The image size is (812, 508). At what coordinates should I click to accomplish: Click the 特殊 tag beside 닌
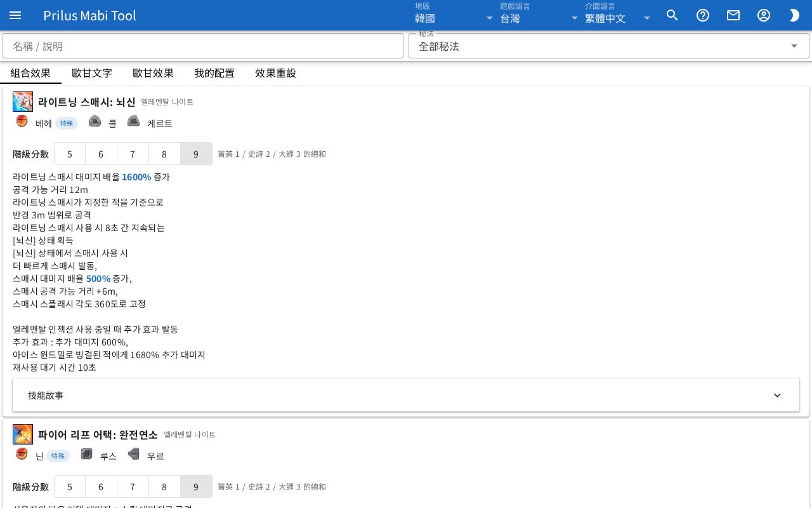[x=58, y=456]
